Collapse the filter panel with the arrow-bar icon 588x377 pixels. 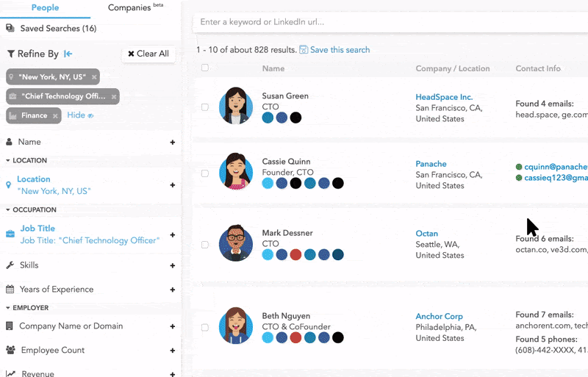[68, 54]
